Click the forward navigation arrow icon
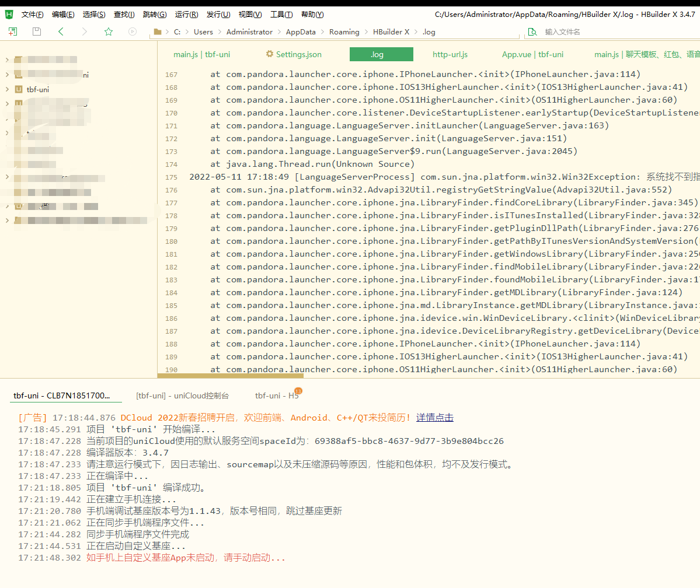Screen dimensions: 700x588 coord(85,32)
